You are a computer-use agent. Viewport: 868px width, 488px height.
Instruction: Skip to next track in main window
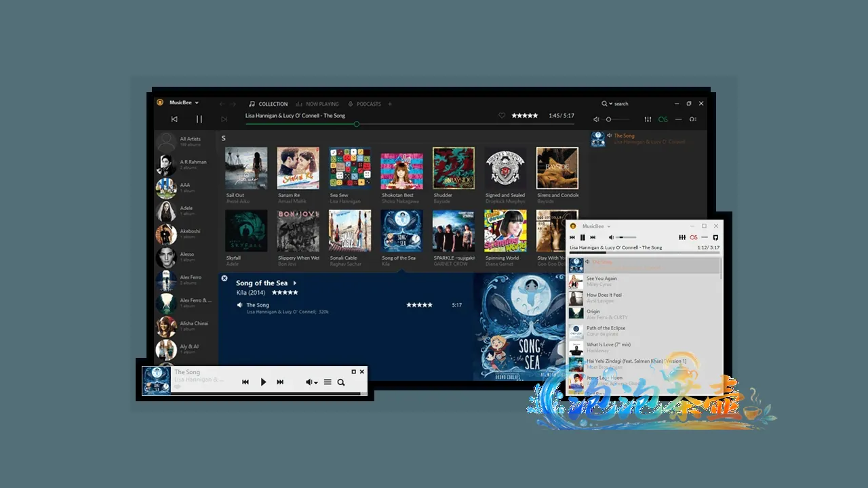pyautogui.click(x=224, y=119)
